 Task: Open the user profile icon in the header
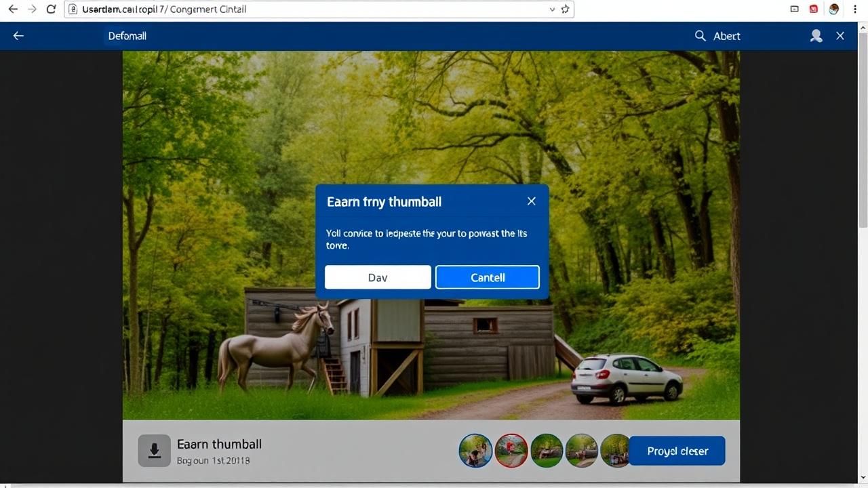click(816, 36)
